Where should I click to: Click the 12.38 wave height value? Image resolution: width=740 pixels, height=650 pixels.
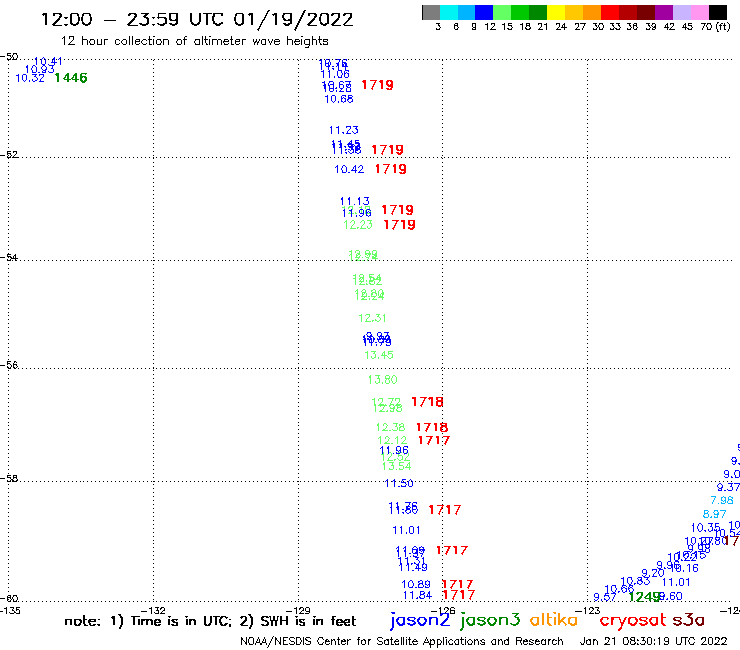coord(390,428)
